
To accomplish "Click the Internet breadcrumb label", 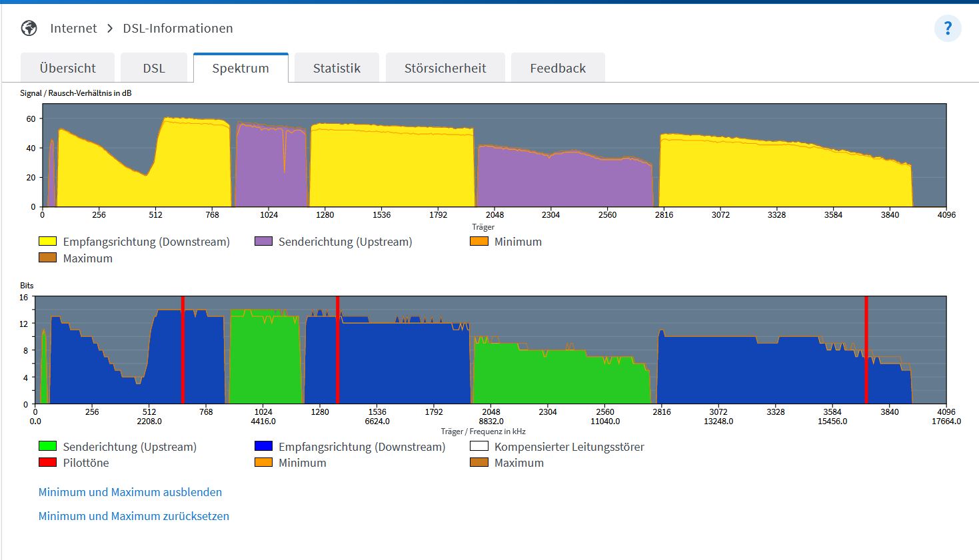I will 73,28.
